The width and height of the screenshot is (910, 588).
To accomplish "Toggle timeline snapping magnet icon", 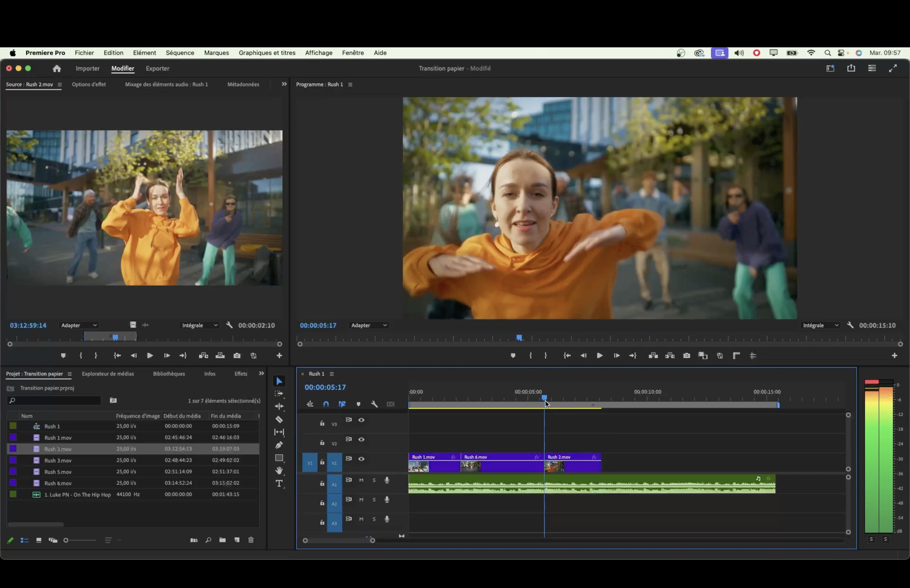I will pyautogui.click(x=326, y=404).
